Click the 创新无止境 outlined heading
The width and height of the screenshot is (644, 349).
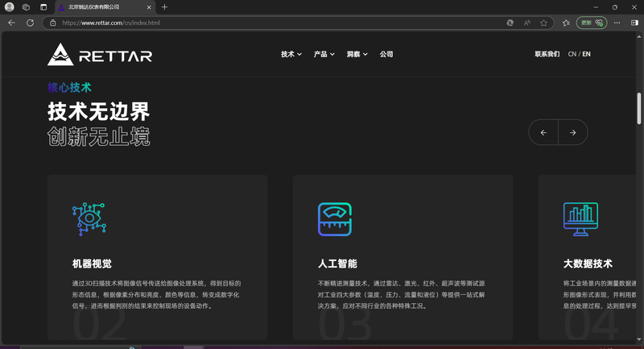pyautogui.click(x=98, y=136)
